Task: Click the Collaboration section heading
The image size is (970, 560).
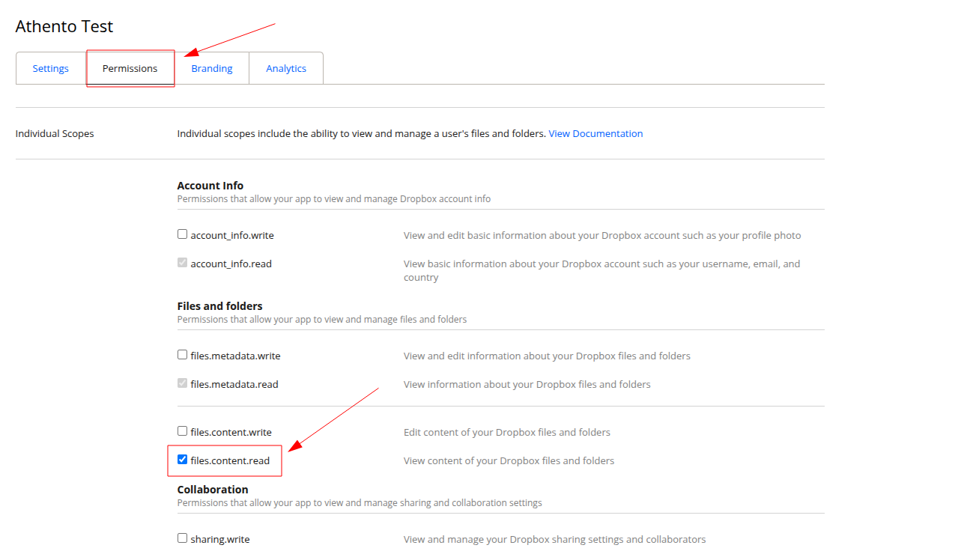Action: [213, 490]
